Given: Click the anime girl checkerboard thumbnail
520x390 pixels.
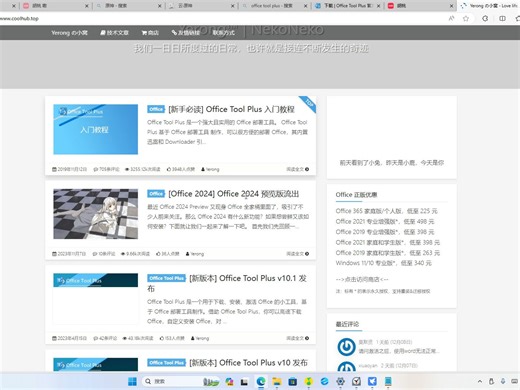Looking at the screenshot, I should 96,214.
